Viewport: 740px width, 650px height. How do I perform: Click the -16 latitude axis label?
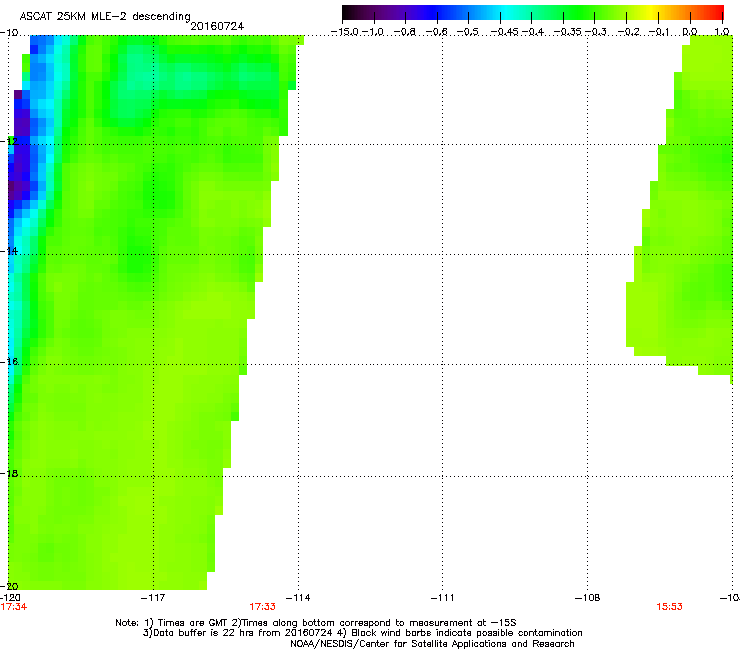pos(9,362)
